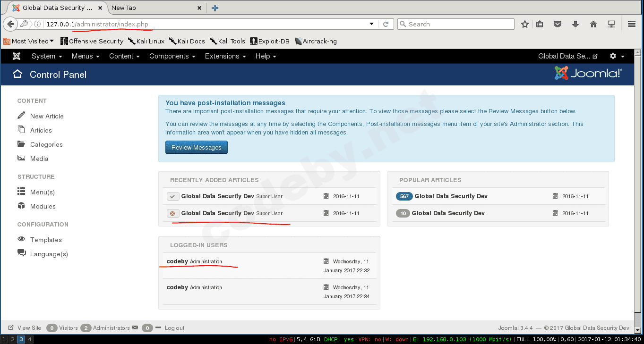Focus the Firefox Search box
Image resolution: width=644 pixels, height=344 pixels.
coord(456,24)
